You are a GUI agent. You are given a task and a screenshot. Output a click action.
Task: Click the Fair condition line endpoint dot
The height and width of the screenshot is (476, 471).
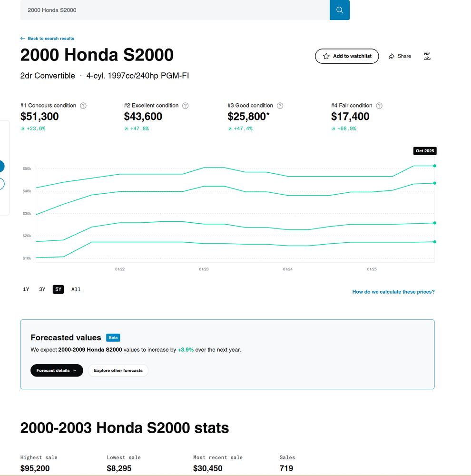pos(435,242)
